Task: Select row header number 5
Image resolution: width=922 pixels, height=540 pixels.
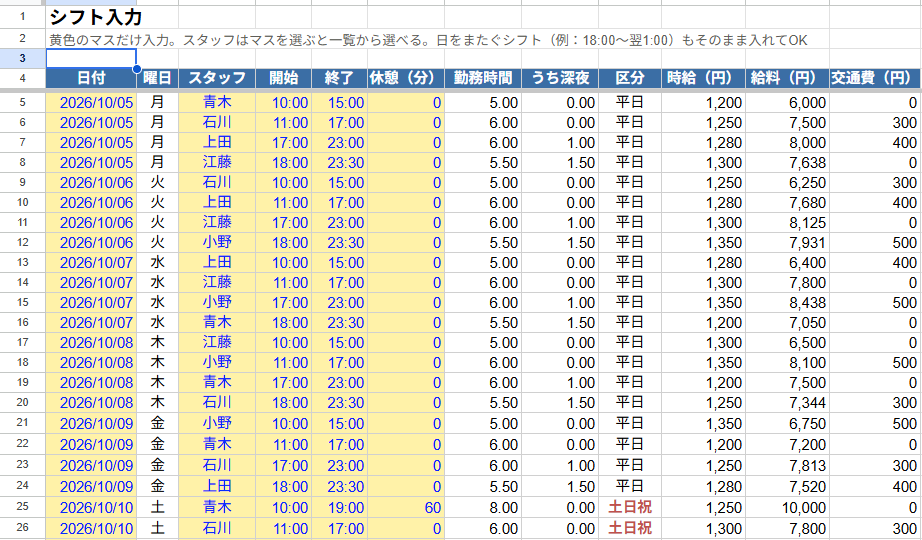Action: [22, 102]
